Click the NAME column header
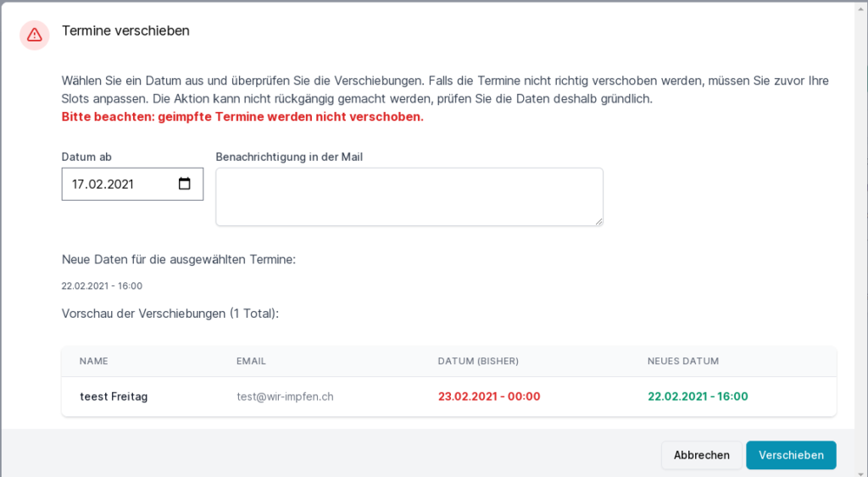 click(94, 361)
